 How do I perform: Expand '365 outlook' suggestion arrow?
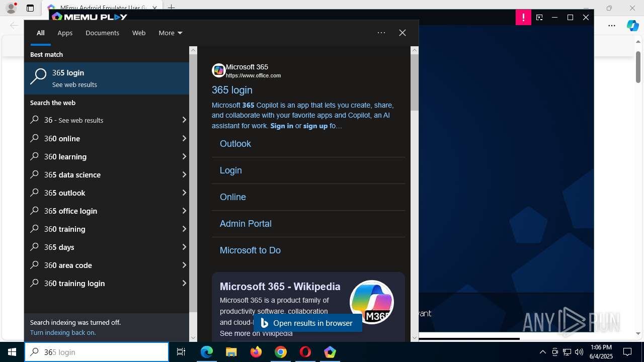[184, 193]
